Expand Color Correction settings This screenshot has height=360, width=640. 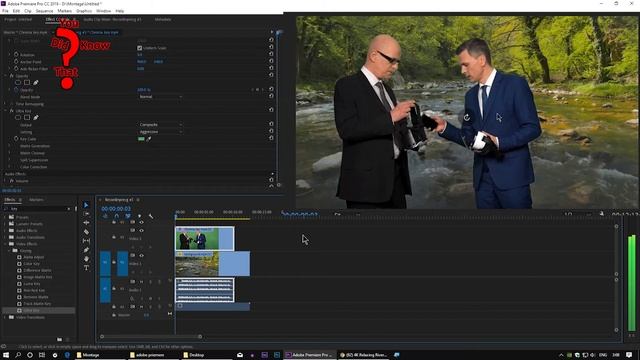coord(9,167)
